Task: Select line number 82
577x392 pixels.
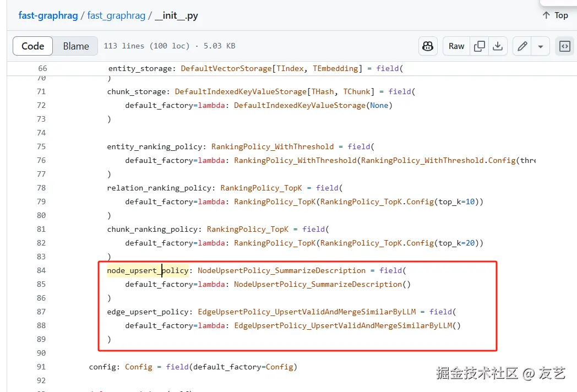Action: pyautogui.click(x=41, y=243)
